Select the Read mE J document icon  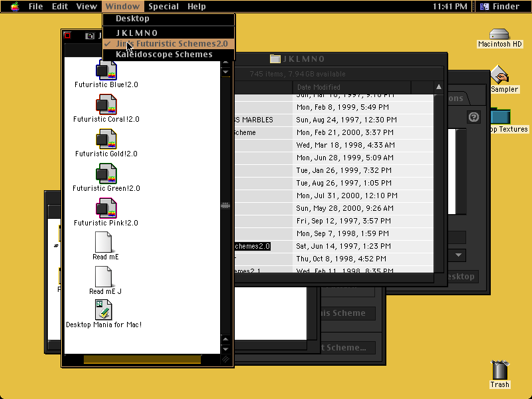point(104,277)
